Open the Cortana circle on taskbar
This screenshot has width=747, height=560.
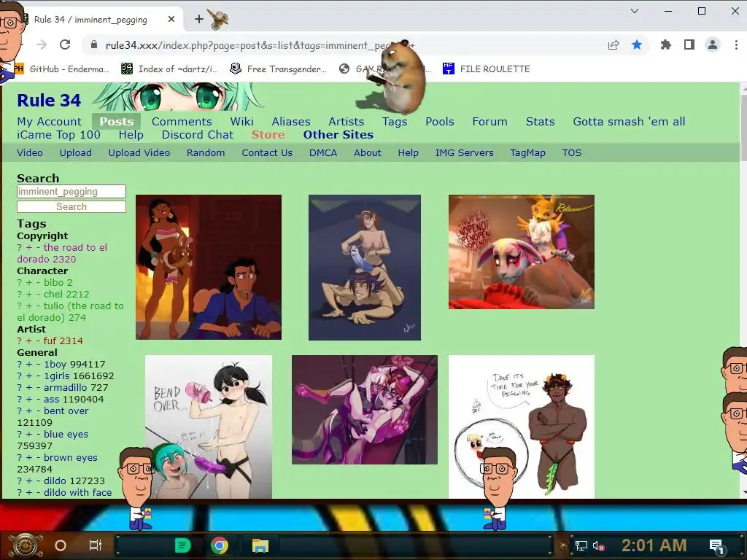[x=61, y=545]
